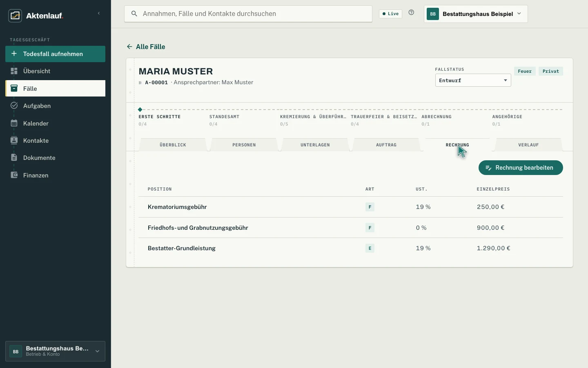Click the Finanzen wallet icon
The width and height of the screenshot is (588, 368).
pyautogui.click(x=14, y=175)
